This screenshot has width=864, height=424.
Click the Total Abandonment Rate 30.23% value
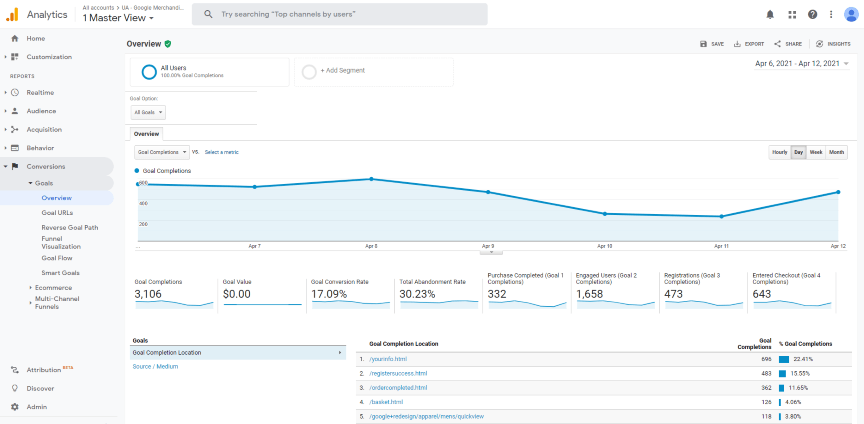point(418,294)
